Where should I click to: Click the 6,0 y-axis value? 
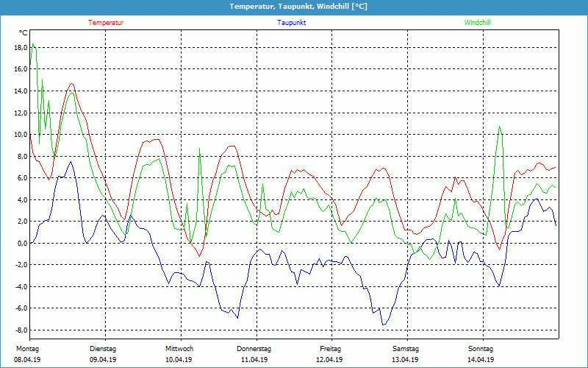point(22,177)
